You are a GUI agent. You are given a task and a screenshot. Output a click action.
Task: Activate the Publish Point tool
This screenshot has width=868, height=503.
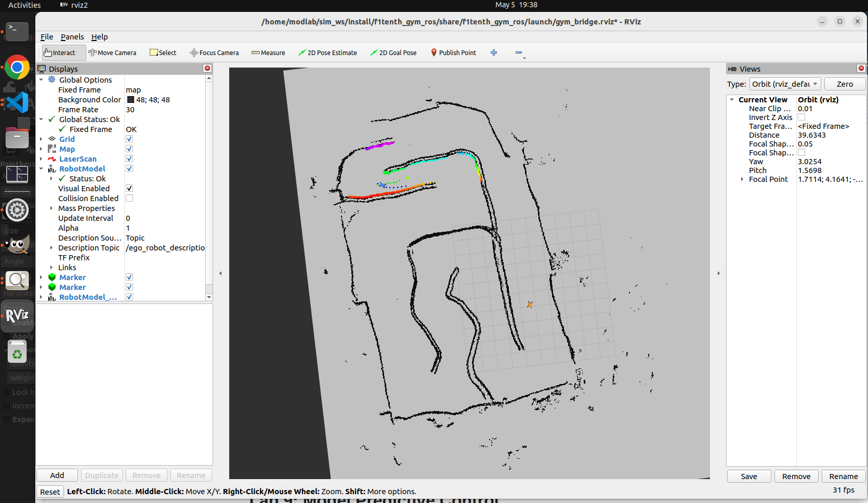[x=453, y=52]
